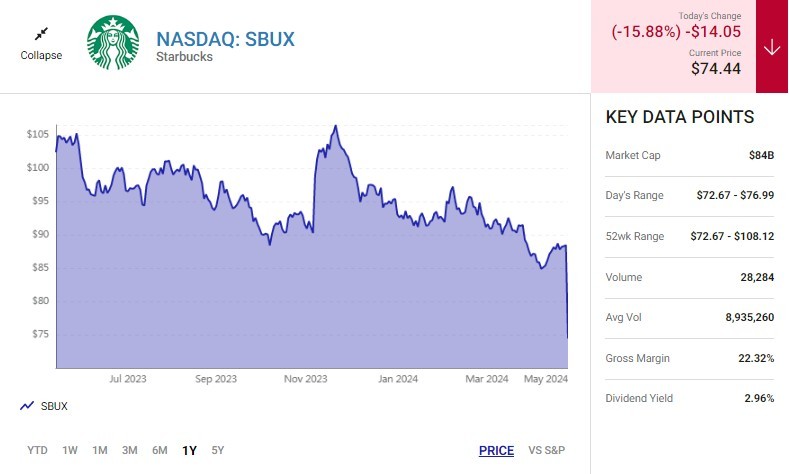The height and width of the screenshot is (474, 789).
Task: Click the red down-arrow price indicator
Action: (x=772, y=47)
